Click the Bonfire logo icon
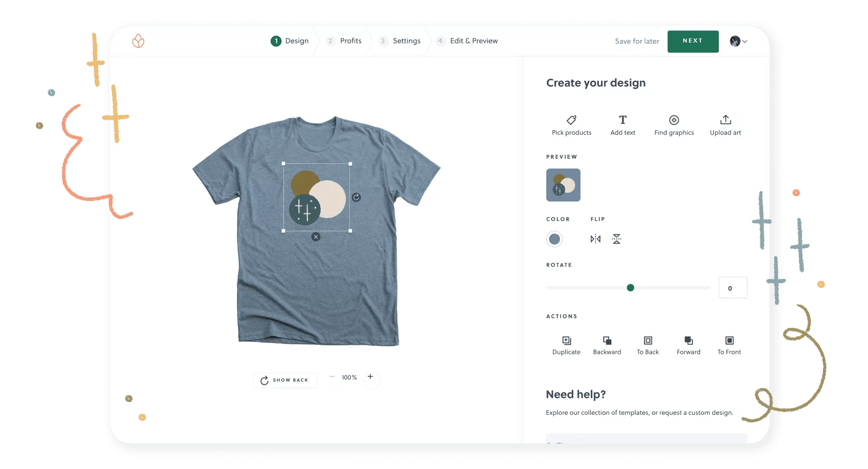This screenshot has height=469, width=868. (x=138, y=41)
